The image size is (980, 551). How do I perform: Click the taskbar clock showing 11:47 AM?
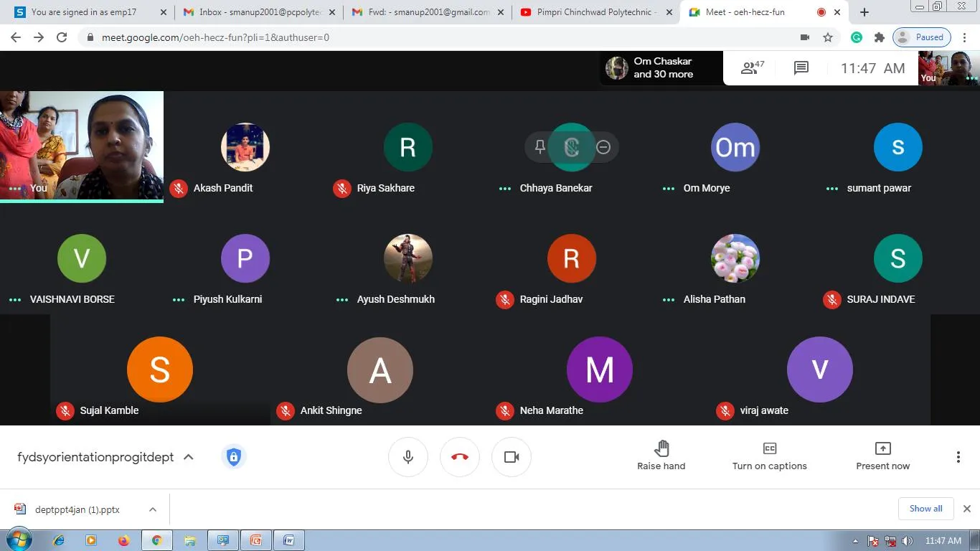943,541
